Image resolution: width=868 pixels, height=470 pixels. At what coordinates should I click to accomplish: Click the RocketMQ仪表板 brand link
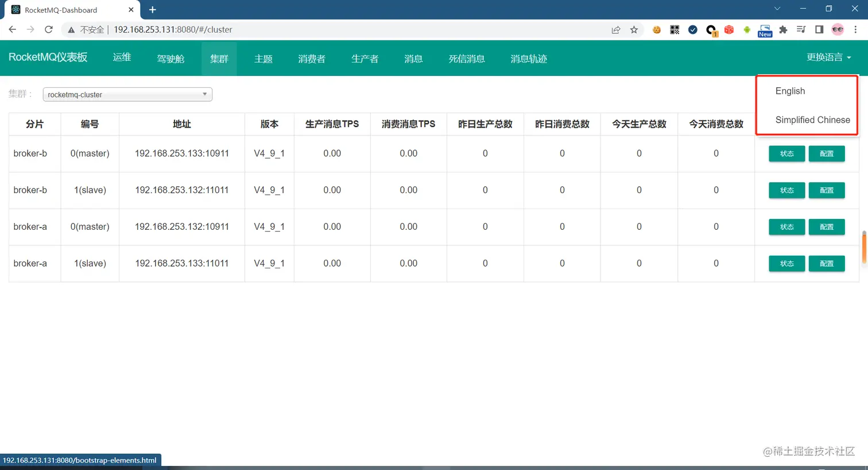[48, 57]
